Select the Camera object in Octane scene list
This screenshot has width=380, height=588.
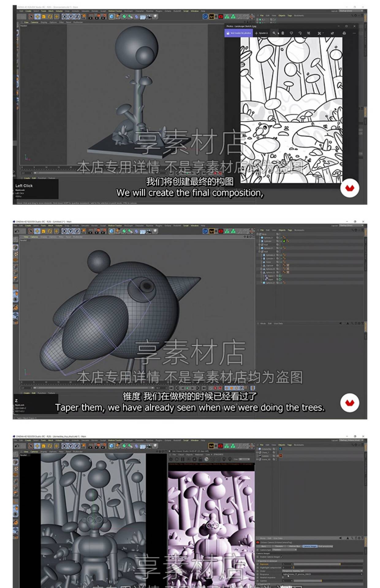pyautogui.click(x=265, y=456)
